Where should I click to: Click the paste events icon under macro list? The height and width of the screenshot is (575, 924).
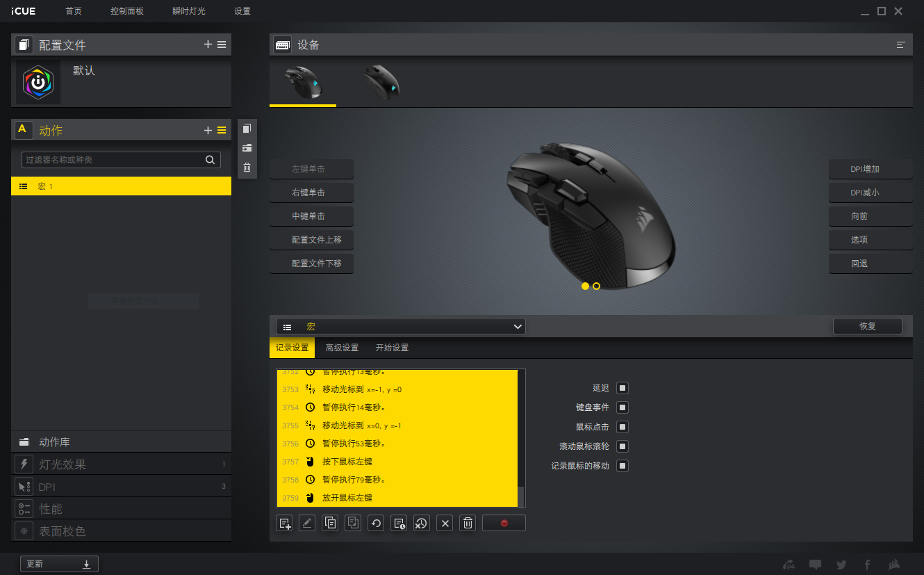pyautogui.click(x=353, y=524)
